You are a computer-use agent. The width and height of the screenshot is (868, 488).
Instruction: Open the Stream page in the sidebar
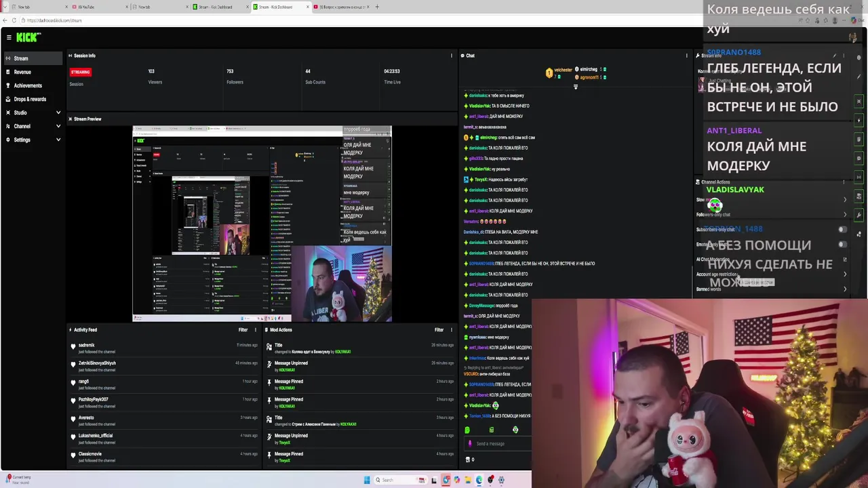(32, 58)
